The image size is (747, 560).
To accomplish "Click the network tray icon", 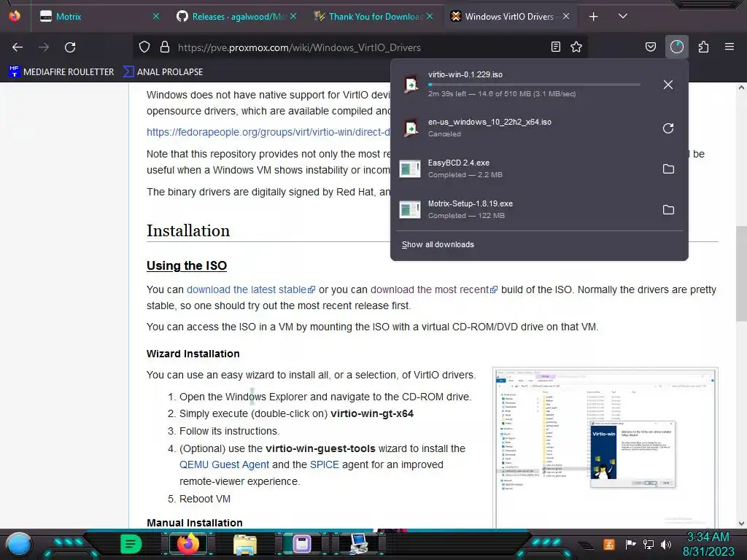I will [649, 544].
